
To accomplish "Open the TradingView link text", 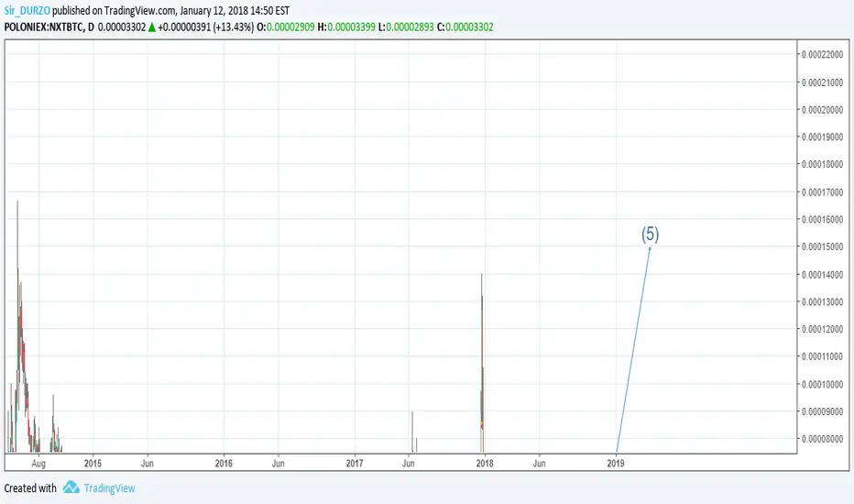I will pos(109,488).
